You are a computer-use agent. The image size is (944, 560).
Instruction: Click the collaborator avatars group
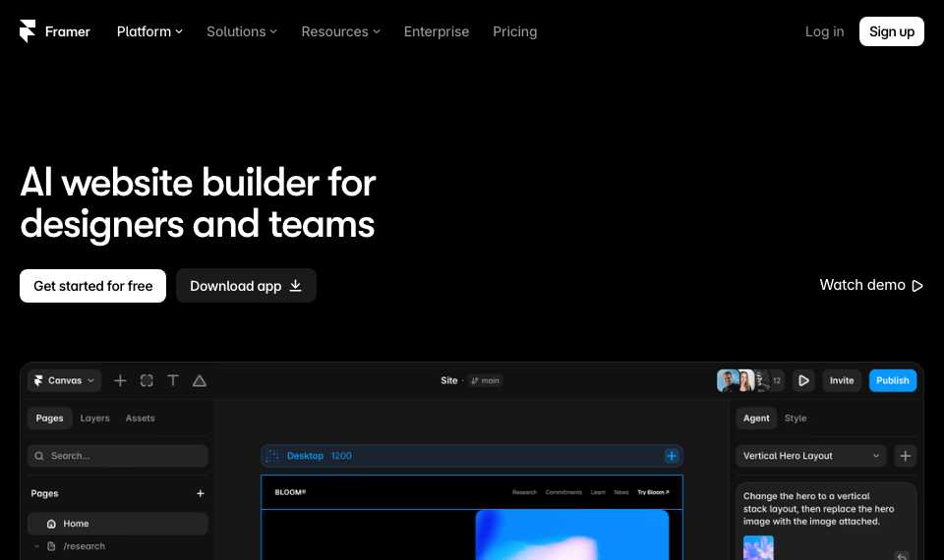[x=750, y=380]
